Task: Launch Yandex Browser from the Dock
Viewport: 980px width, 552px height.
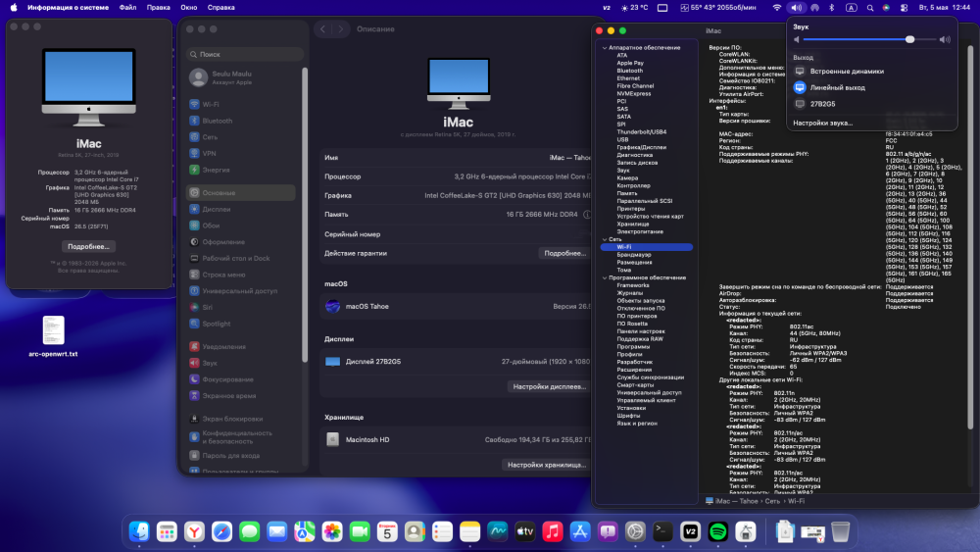Action: 194,531
